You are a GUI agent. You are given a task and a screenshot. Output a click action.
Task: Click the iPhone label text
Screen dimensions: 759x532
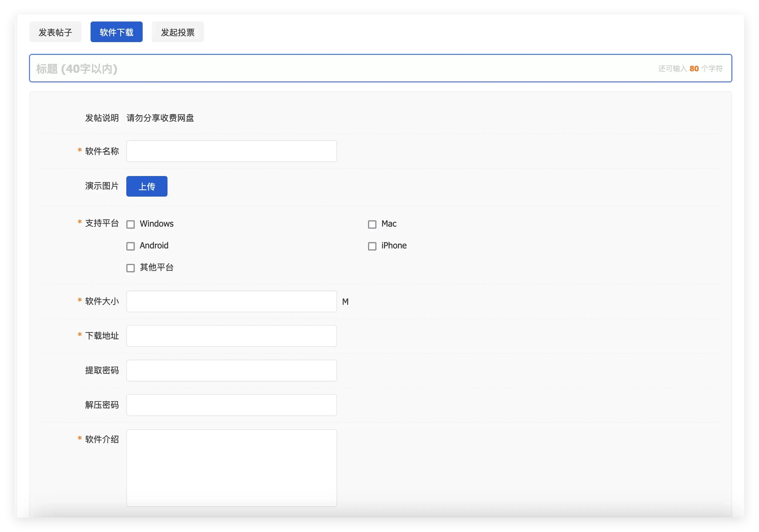[394, 246]
